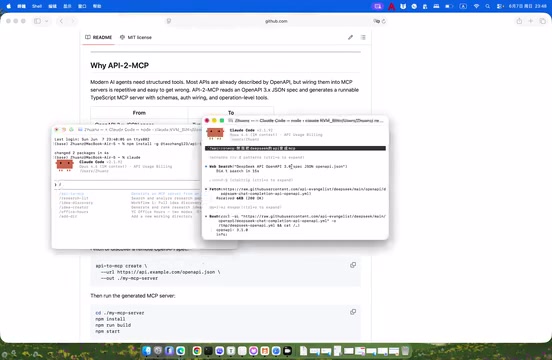Open the README outline list icon

pyautogui.click(x=363, y=37)
